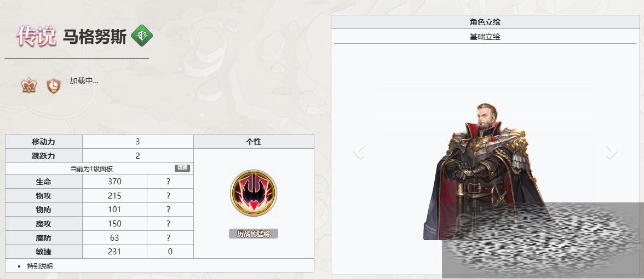Click the 角色立绘 section header
The width and height of the screenshot is (644, 279).
click(485, 22)
